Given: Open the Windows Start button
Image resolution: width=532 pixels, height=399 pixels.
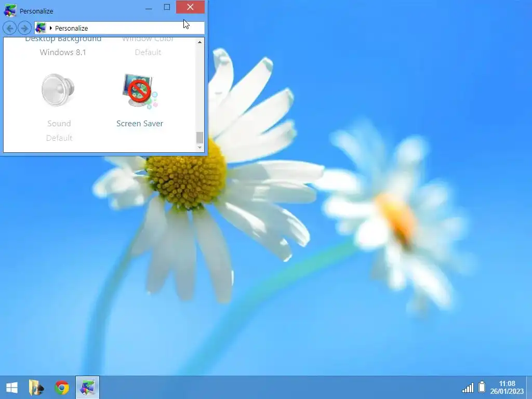Looking at the screenshot, I should click(x=12, y=388).
